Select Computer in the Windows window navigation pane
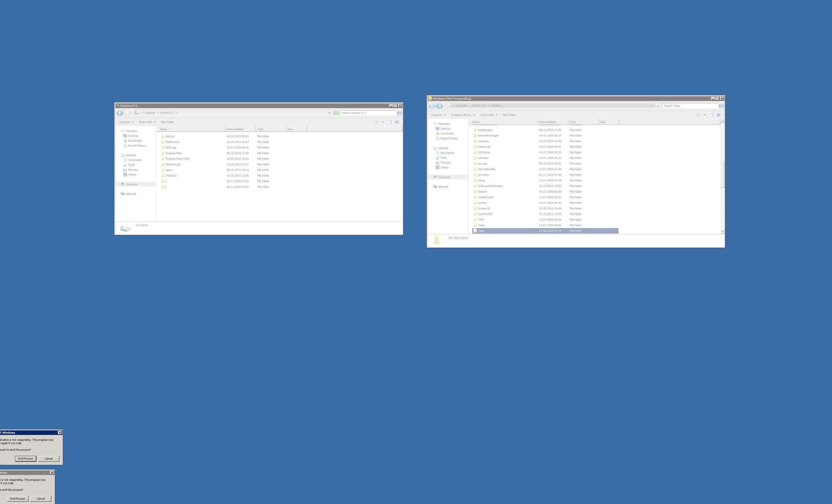The height and width of the screenshot is (504, 832). pyautogui.click(x=444, y=177)
